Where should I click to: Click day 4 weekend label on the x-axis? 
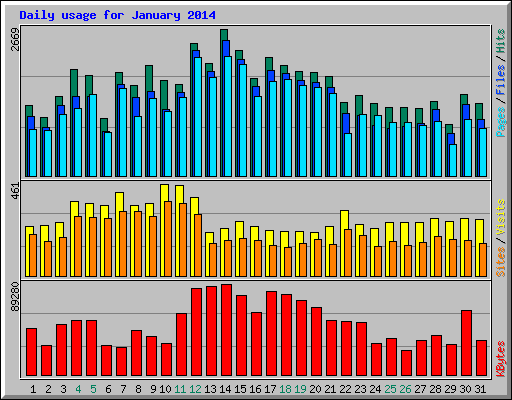coord(78,389)
